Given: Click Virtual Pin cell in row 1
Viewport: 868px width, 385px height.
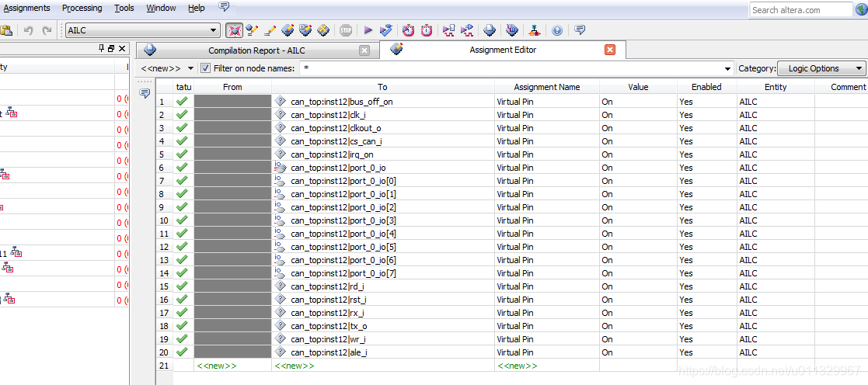Looking at the screenshot, I should [x=546, y=102].
